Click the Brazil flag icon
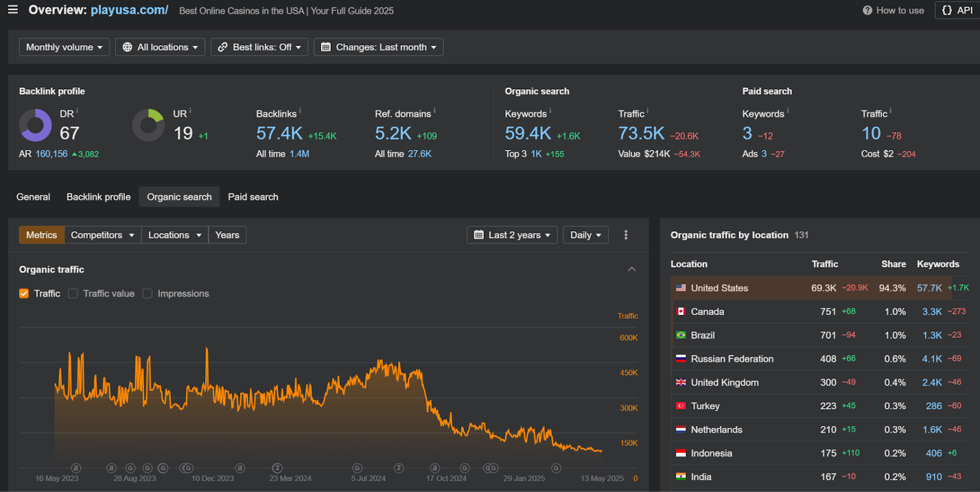This screenshot has width=980, height=492. tap(681, 335)
